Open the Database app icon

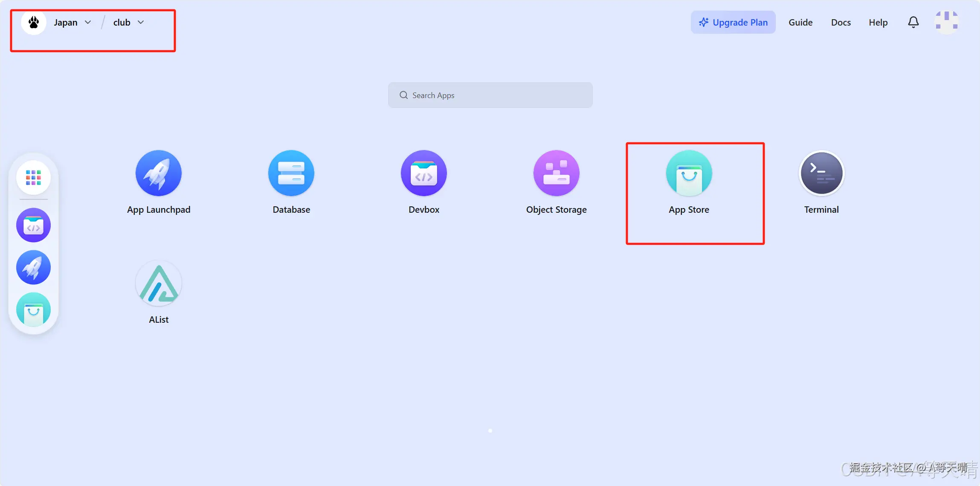[291, 173]
